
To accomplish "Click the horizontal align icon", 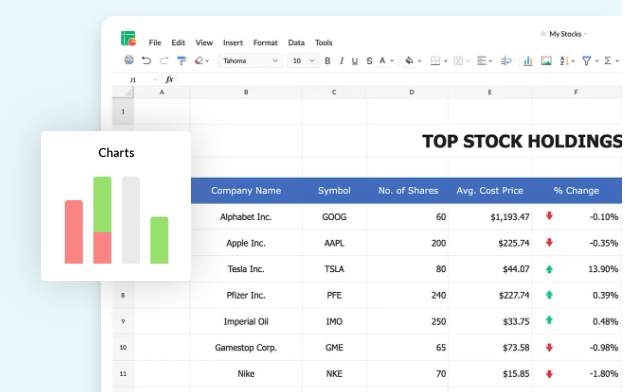I will (482, 61).
